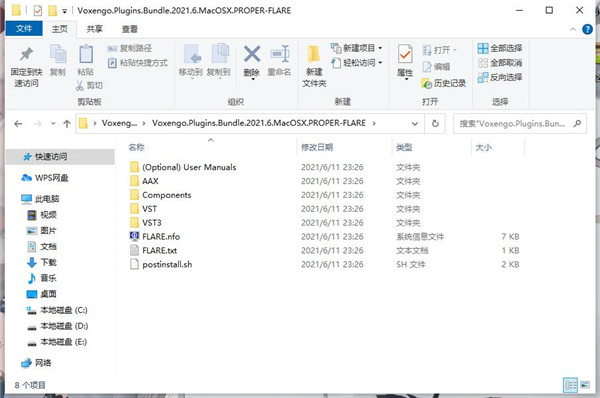Collapse the ribbon with the chevron arrow
This screenshot has width=600, height=398.
coord(572,29)
